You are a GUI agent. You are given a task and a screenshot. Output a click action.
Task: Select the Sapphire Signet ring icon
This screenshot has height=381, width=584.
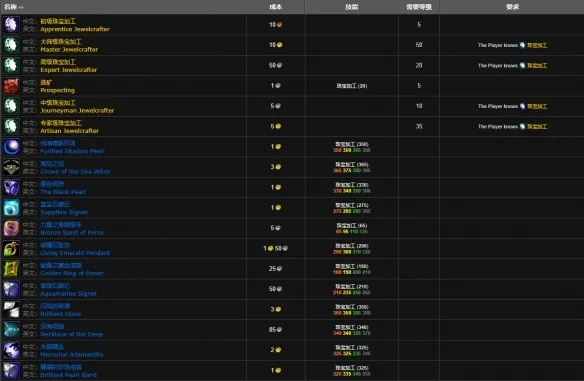point(11,208)
